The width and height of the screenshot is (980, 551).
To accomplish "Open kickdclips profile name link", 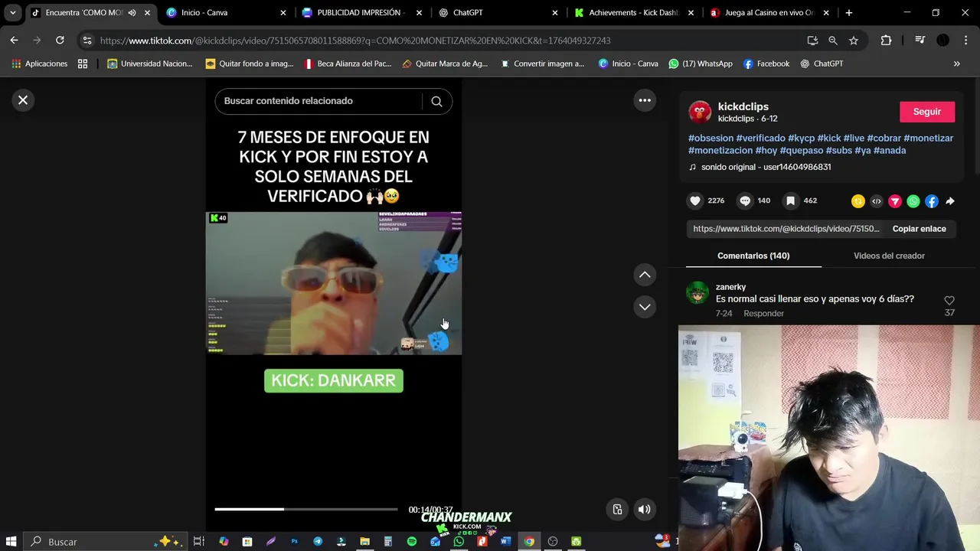I will (x=743, y=106).
